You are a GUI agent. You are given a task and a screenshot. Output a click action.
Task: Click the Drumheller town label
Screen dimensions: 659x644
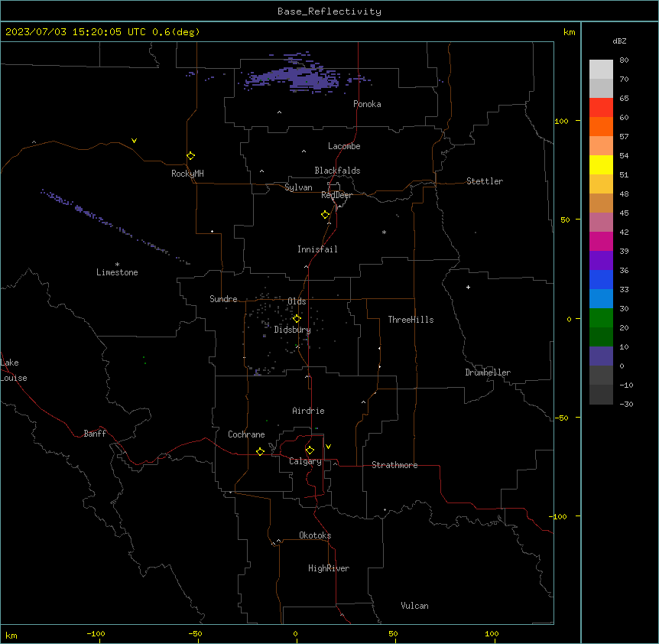[488, 372]
